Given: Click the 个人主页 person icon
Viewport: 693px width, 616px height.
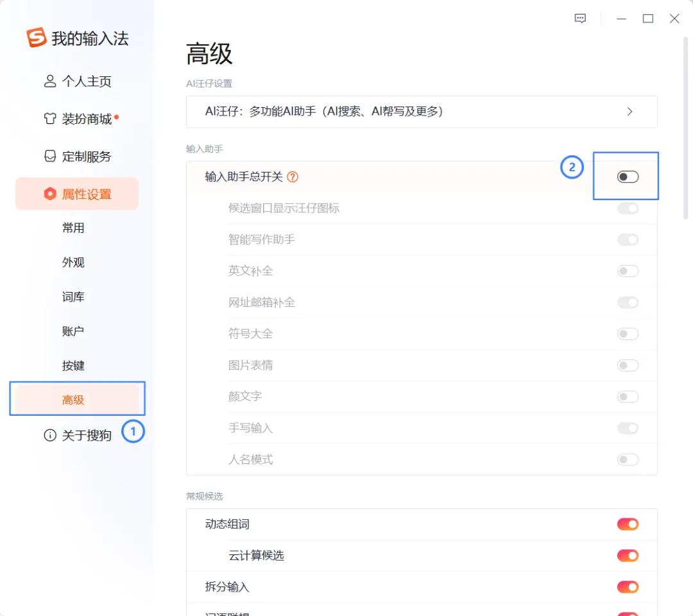Looking at the screenshot, I should point(50,81).
